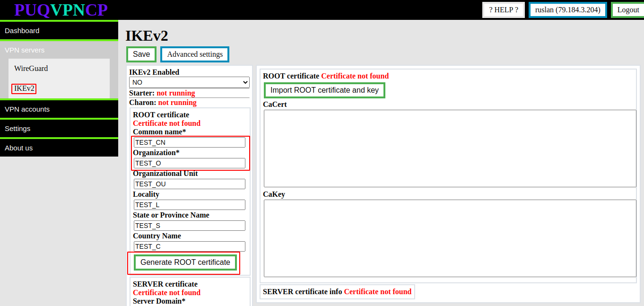Click inside the CaKey text area
644x306 pixels.
(x=450, y=238)
